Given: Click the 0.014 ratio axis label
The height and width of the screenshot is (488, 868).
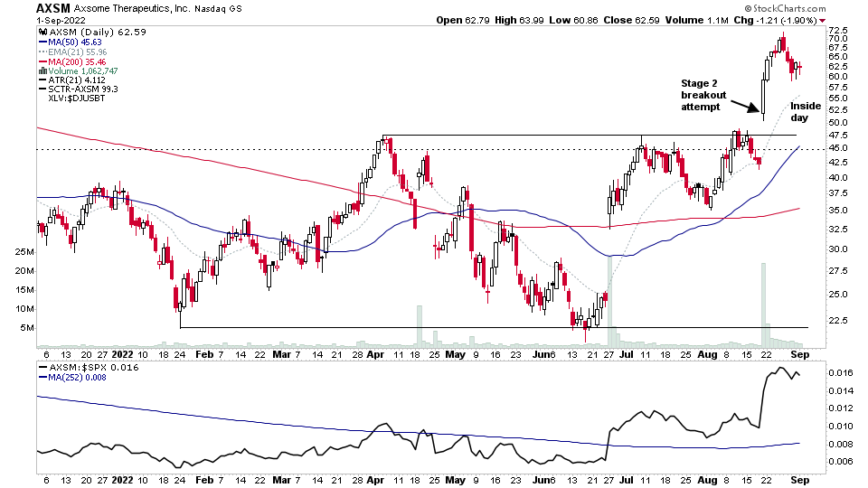Looking at the screenshot, I should click(839, 390).
